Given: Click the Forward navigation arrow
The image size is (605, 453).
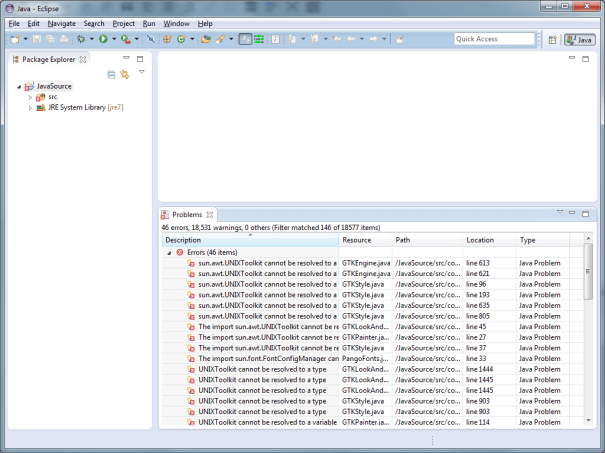Looking at the screenshot, I should coord(373,39).
